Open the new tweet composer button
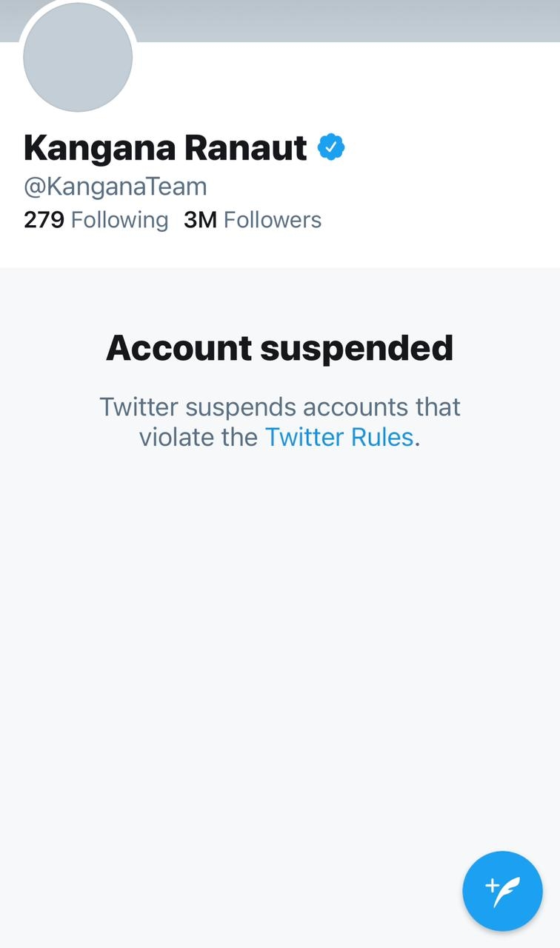This screenshot has height=948, width=560. point(502,891)
